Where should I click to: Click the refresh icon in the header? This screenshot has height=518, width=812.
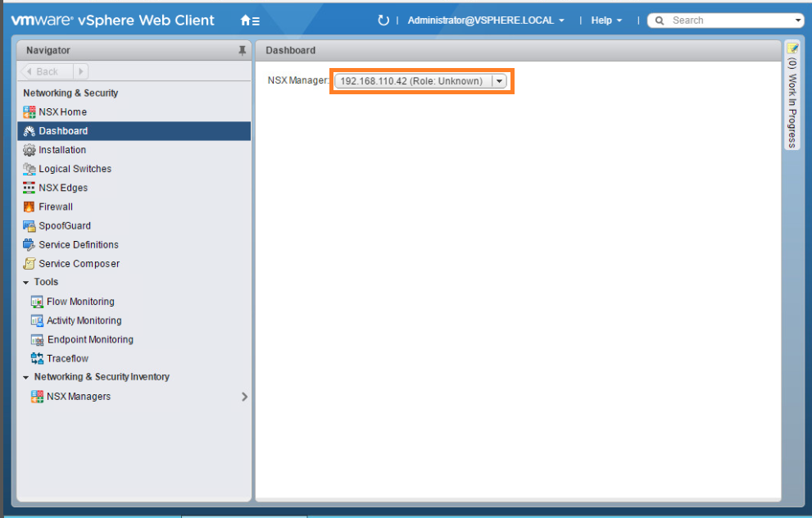click(383, 20)
